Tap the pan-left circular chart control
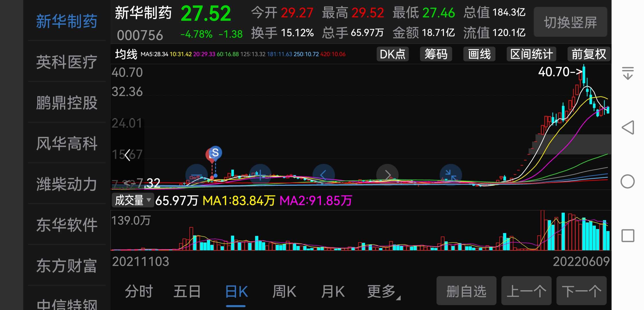 point(323,175)
